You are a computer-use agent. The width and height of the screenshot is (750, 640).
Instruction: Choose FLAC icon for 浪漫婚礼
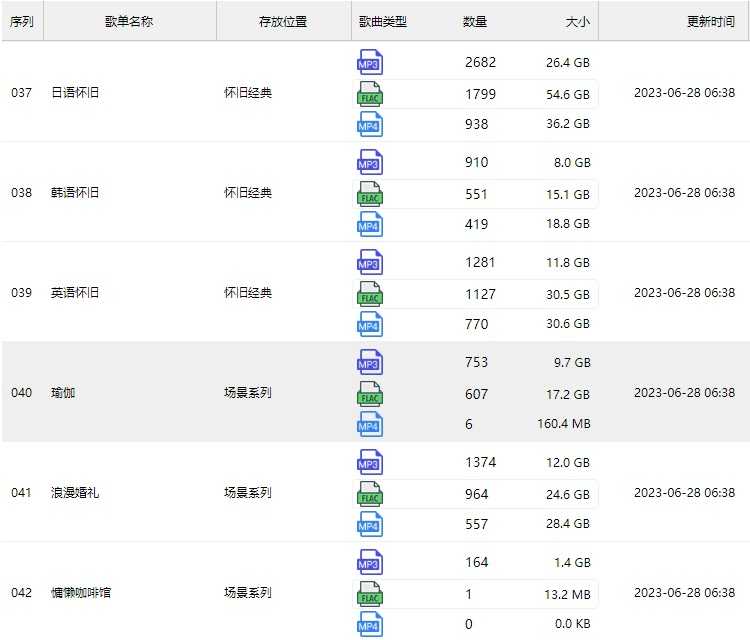(370, 494)
